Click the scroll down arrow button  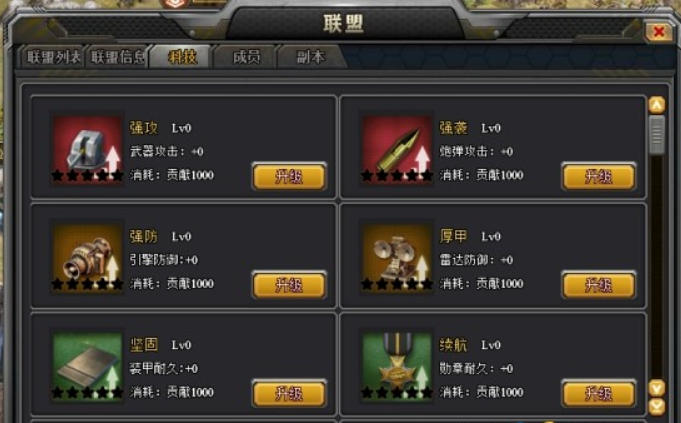656,387
